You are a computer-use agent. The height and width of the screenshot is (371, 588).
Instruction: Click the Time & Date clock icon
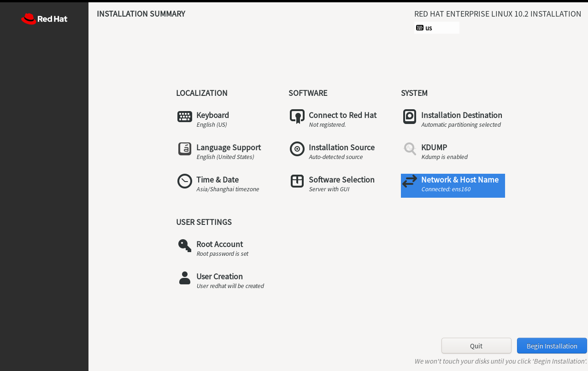pyautogui.click(x=185, y=181)
